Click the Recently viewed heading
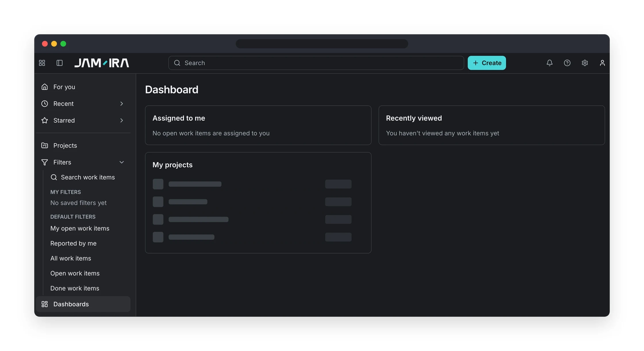This screenshot has width=644, height=351. pos(414,118)
